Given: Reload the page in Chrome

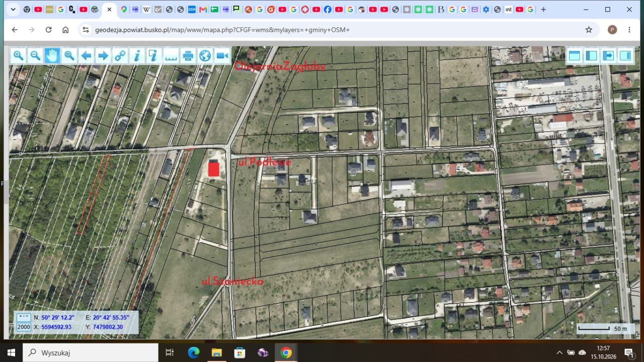Looking at the screenshot, I should [48, 30].
